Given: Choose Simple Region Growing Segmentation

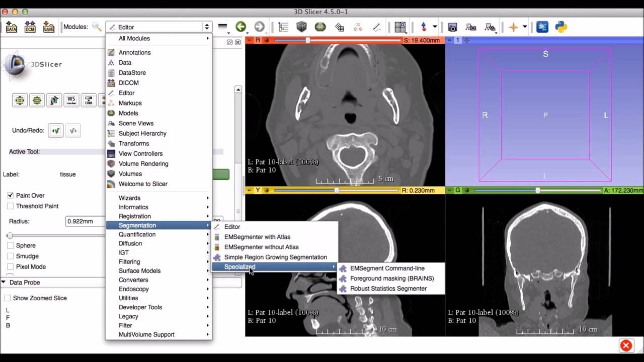Looking at the screenshot, I should (274, 257).
